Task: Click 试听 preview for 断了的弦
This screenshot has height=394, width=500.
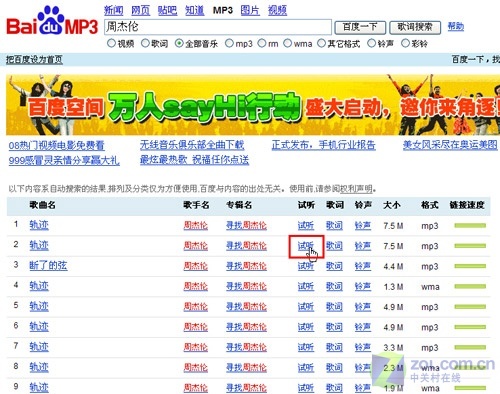Action: (306, 266)
